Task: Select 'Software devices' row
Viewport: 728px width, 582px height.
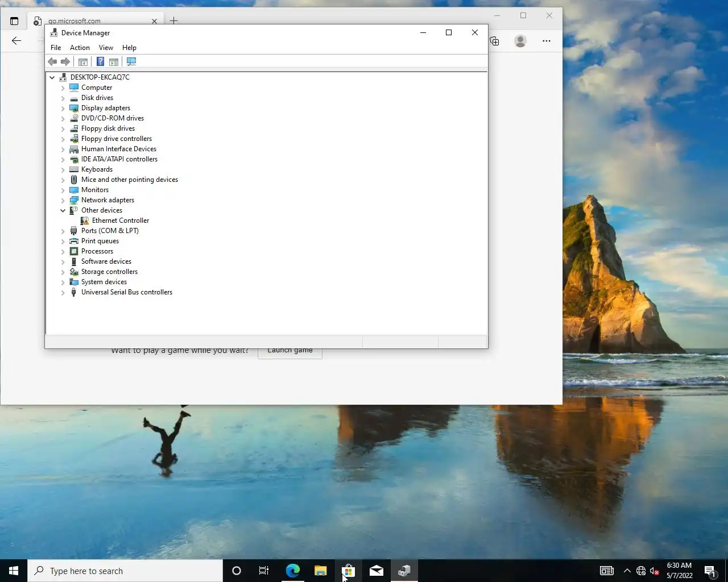Action: tap(106, 261)
